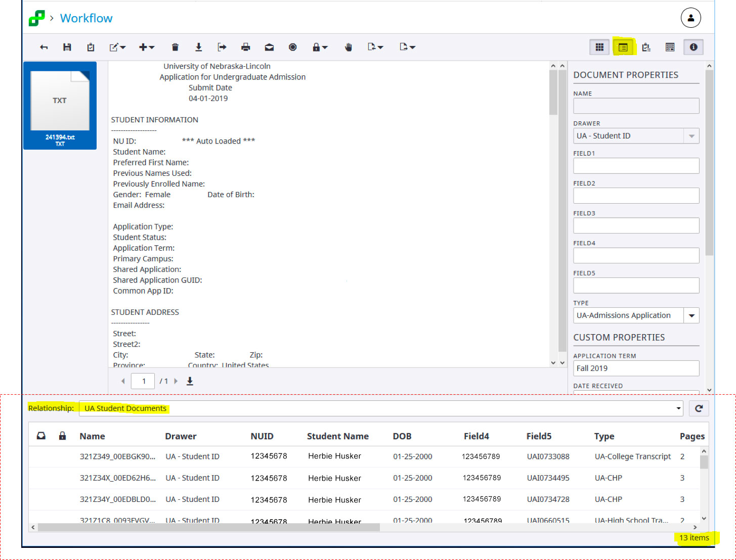Click the FIELD2 input box
736x560 pixels.
click(636, 195)
